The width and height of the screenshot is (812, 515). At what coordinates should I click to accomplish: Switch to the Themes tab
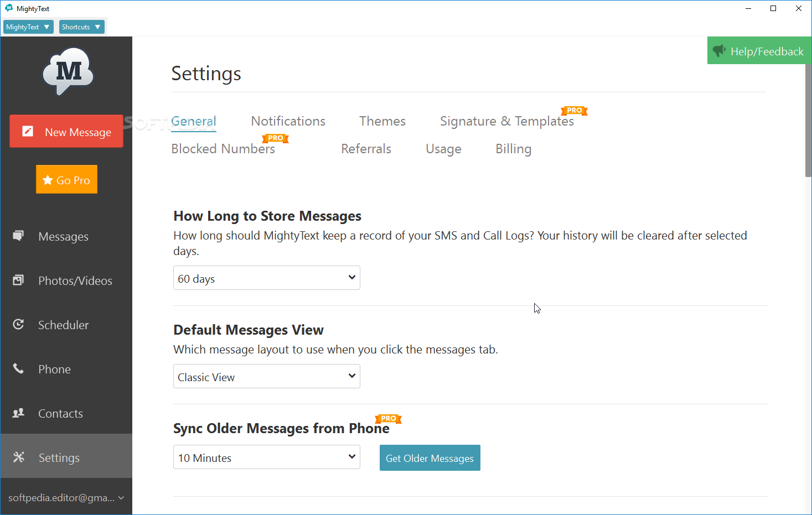tap(382, 121)
